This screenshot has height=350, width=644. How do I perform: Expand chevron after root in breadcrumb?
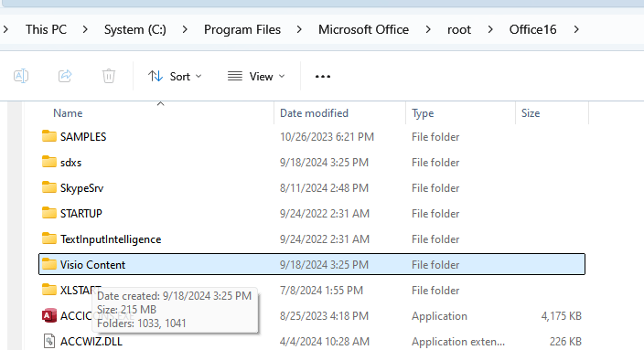point(490,29)
